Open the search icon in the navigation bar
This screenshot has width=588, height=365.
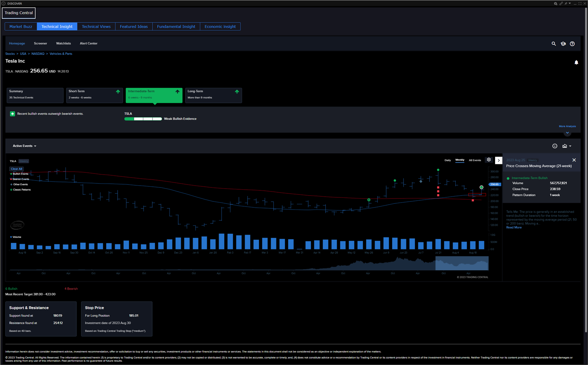pos(554,43)
